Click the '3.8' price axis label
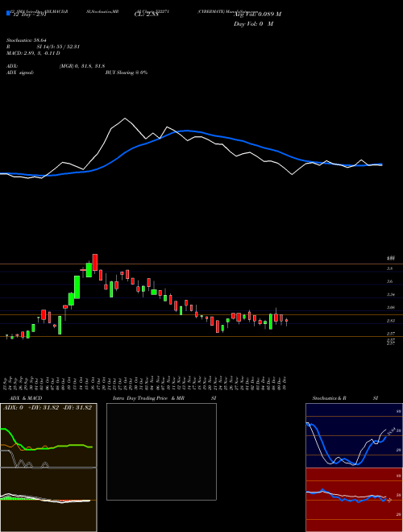Viewport: 403px width, 532px height. click(390, 268)
